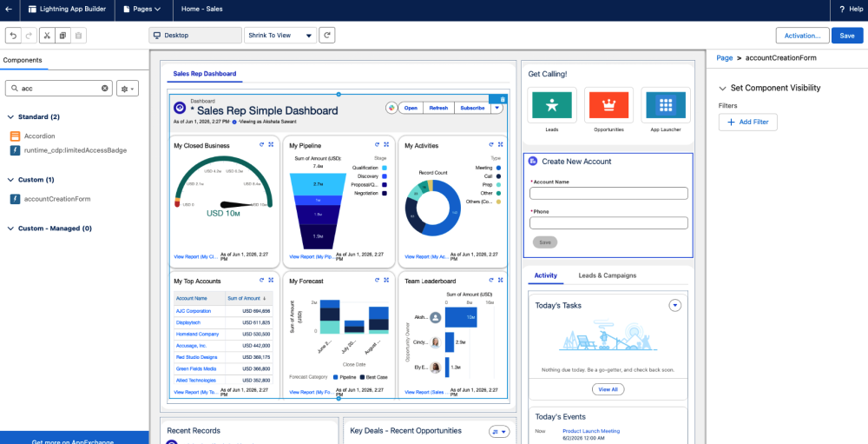The height and width of the screenshot is (444, 868).
Task: Click the blue Save button in toolbar
Action: click(847, 36)
